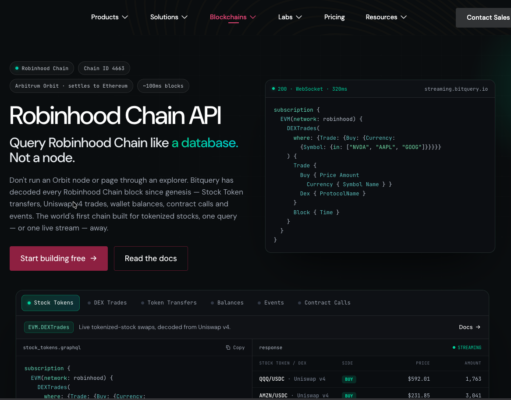Click the Arbitrum Orbit settles to Ethereum badge
The image size is (511, 400).
point(71,86)
